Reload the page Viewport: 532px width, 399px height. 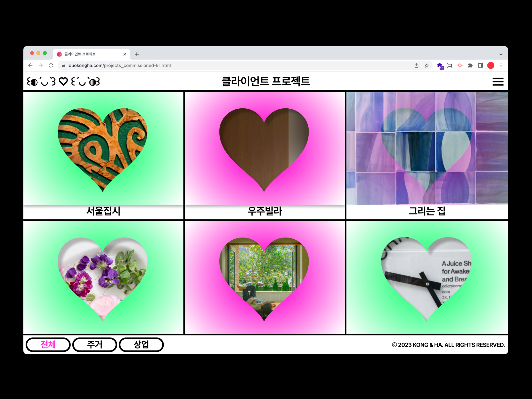[51, 65]
